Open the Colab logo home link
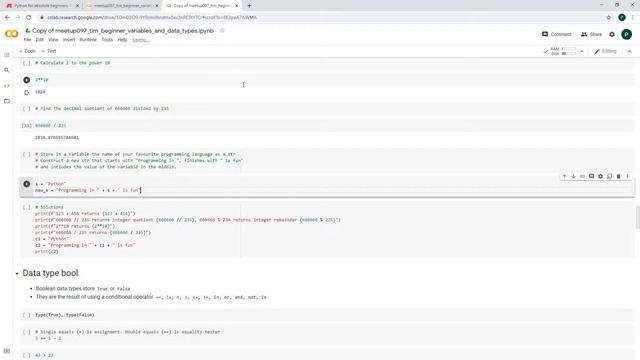The width and height of the screenshot is (640, 360). coord(11,34)
